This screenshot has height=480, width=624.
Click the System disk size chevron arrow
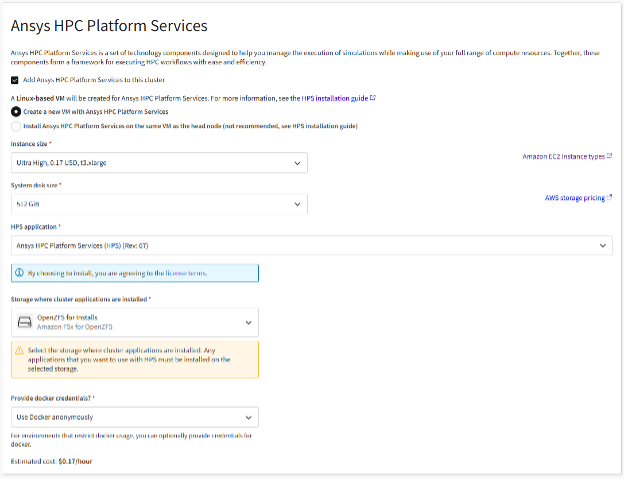tap(297, 204)
